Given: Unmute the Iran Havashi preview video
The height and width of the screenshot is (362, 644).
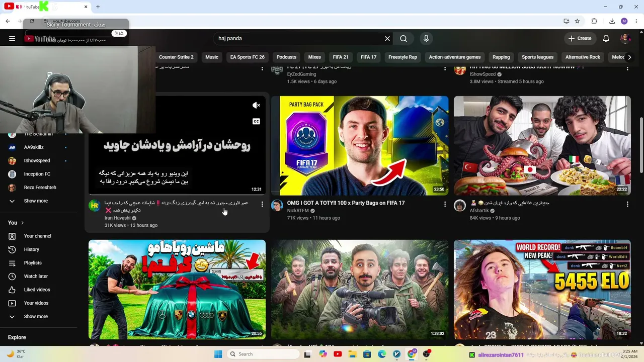Looking at the screenshot, I should click(256, 105).
